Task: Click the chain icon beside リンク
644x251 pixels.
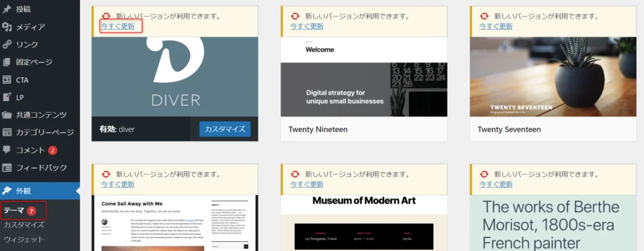Action: (6, 44)
